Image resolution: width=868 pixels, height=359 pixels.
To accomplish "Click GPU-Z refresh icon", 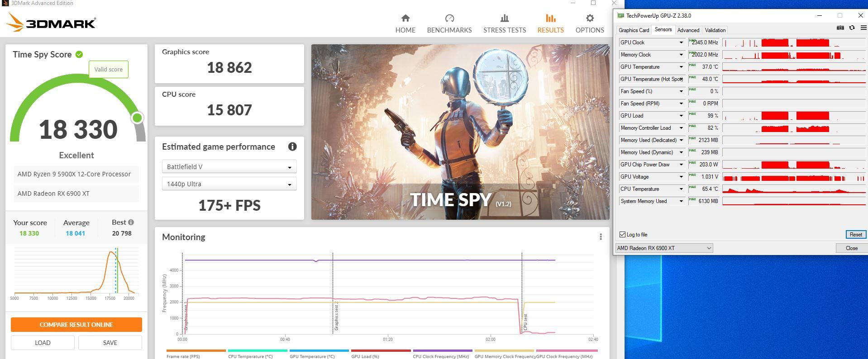I will (852, 28).
